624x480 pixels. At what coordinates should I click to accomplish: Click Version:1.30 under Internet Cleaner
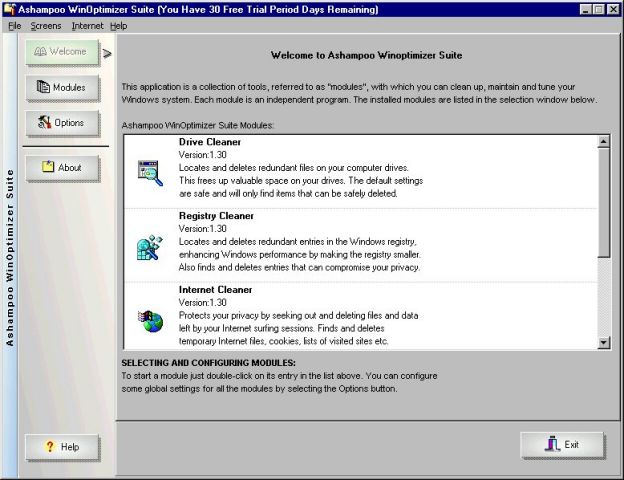click(203, 302)
